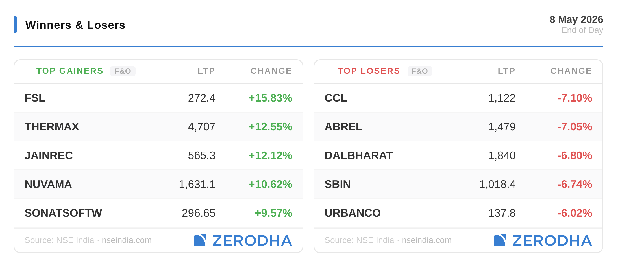Open the JAINREC stock entry

[158, 155]
